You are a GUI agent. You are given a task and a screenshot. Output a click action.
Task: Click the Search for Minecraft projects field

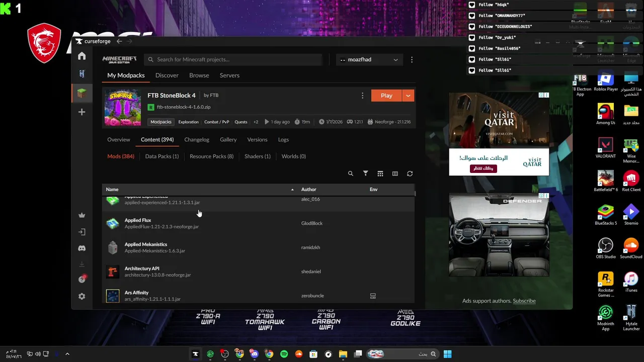pos(232,59)
